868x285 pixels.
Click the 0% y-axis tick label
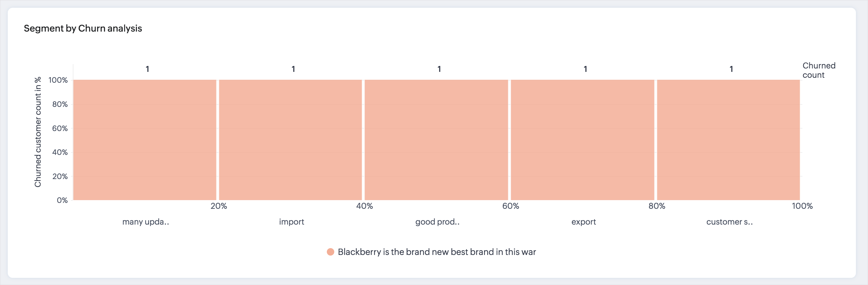(62, 200)
